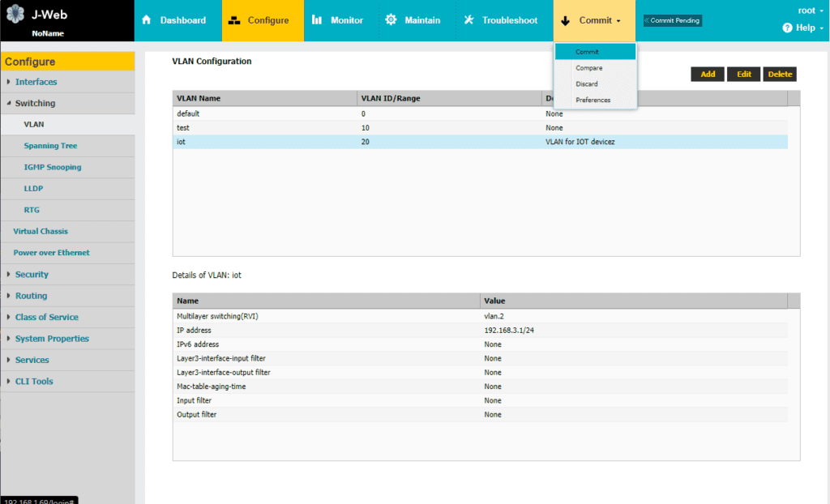Sort by VLAN ID/Range column header
The height and width of the screenshot is (504, 830).
click(x=449, y=98)
